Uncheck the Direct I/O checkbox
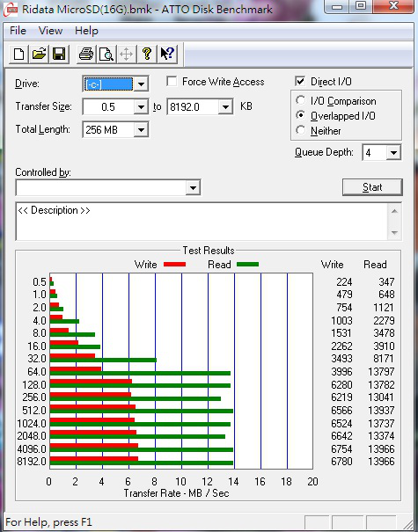Viewport: 418px width, 532px height. click(x=300, y=82)
